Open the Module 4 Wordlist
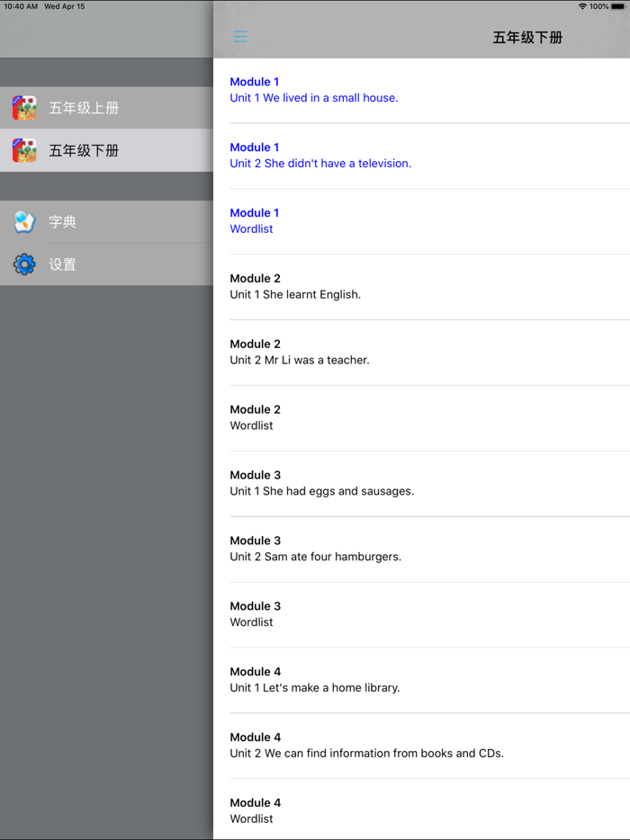Screen dimensions: 630x840 tap(421, 810)
